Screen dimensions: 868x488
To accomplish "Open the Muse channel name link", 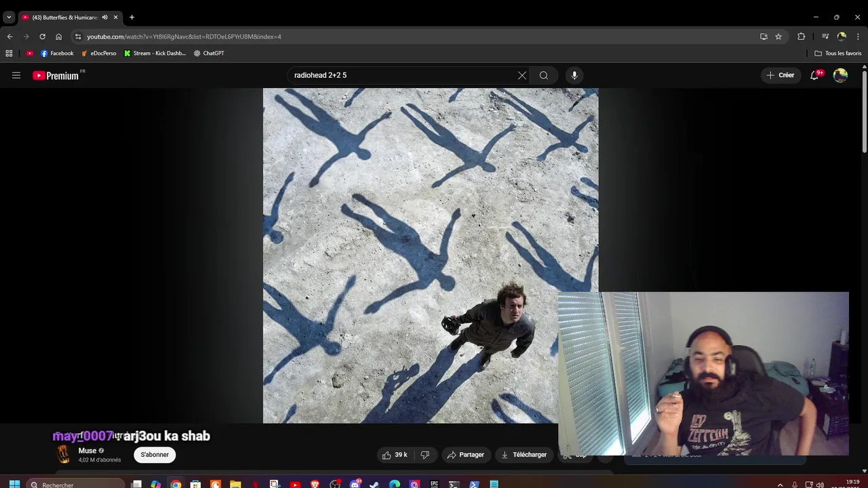I will (x=87, y=451).
